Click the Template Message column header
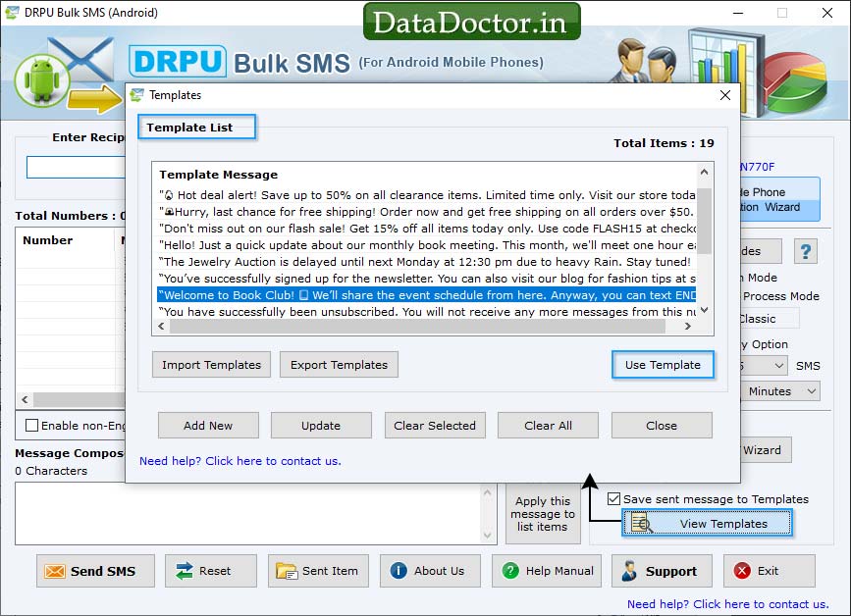851x616 pixels. click(x=219, y=175)
